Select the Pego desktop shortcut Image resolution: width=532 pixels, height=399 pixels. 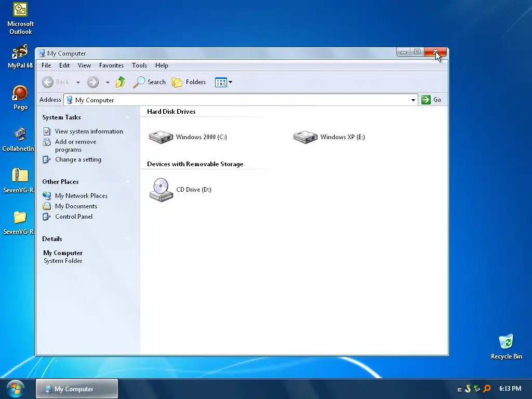coord(20,98)
